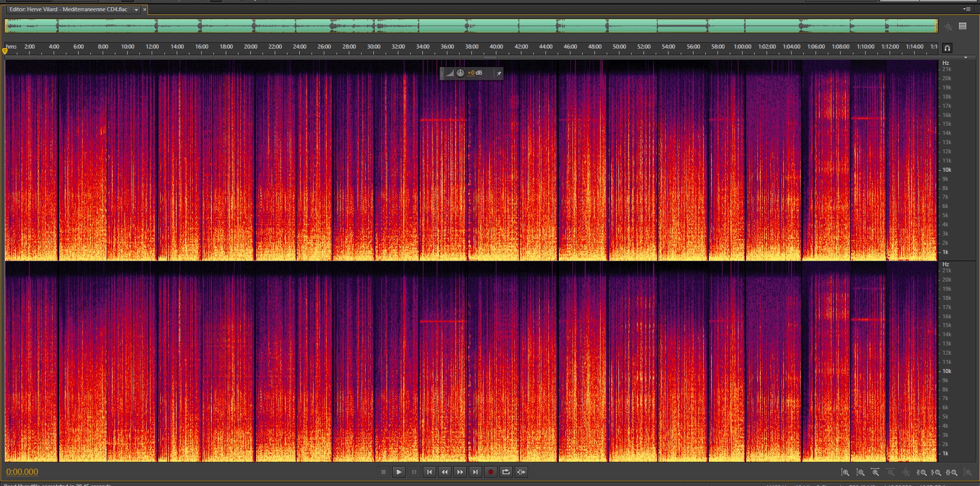Screen dimensions: 980x486
Task: Click Zoom Out Amplitude magnifier icon
Action: coord(861,472)
